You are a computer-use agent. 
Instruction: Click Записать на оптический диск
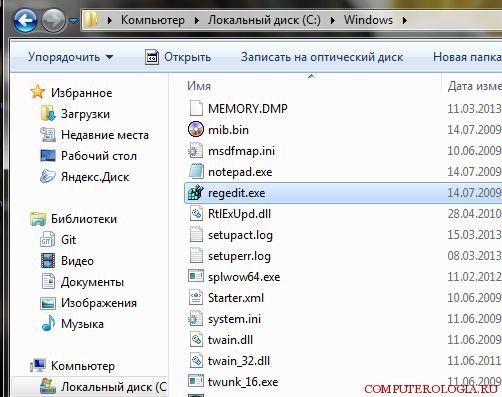pos(322,57)
